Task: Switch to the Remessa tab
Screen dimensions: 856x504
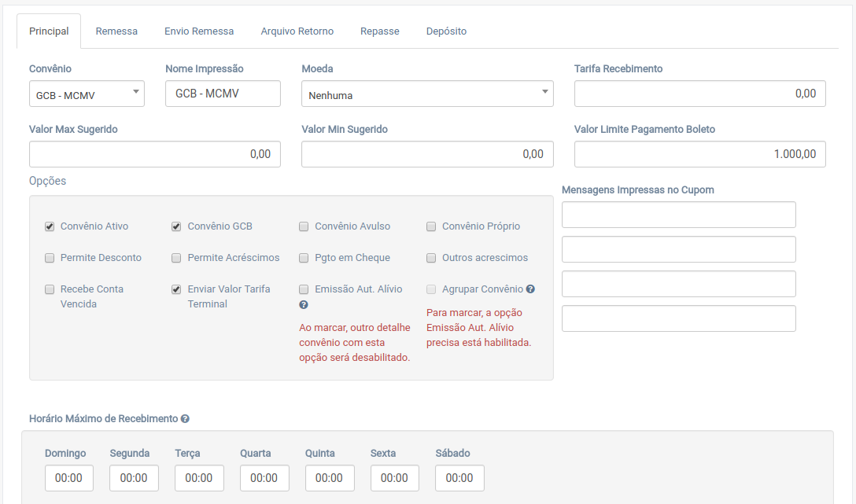Action: (x=116, y=31)
